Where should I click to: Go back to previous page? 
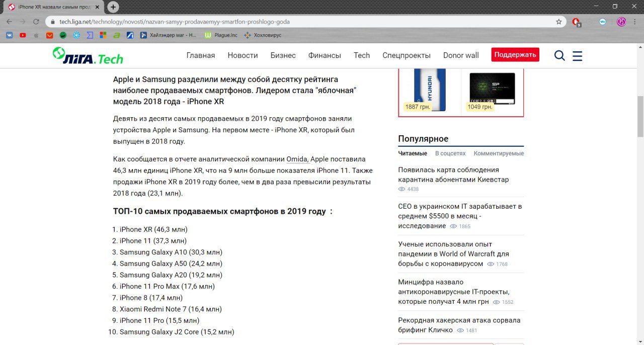click(9, 22)
